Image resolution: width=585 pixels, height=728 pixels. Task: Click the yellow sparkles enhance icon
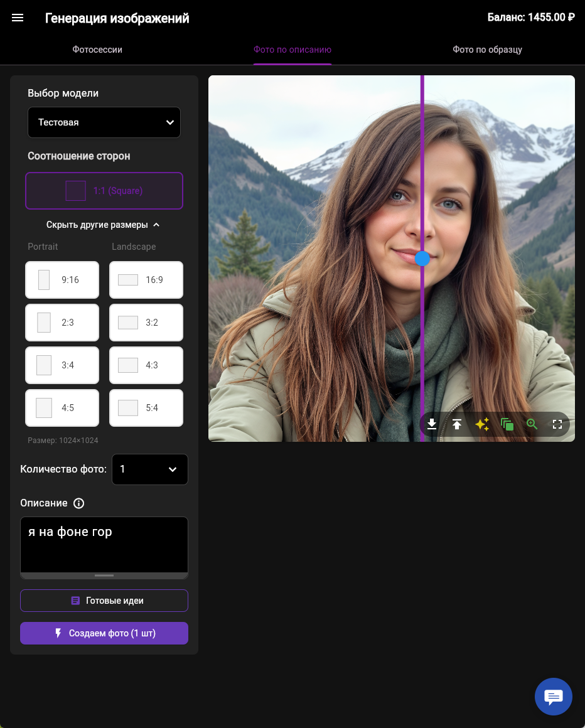click(x=482, y=424)
